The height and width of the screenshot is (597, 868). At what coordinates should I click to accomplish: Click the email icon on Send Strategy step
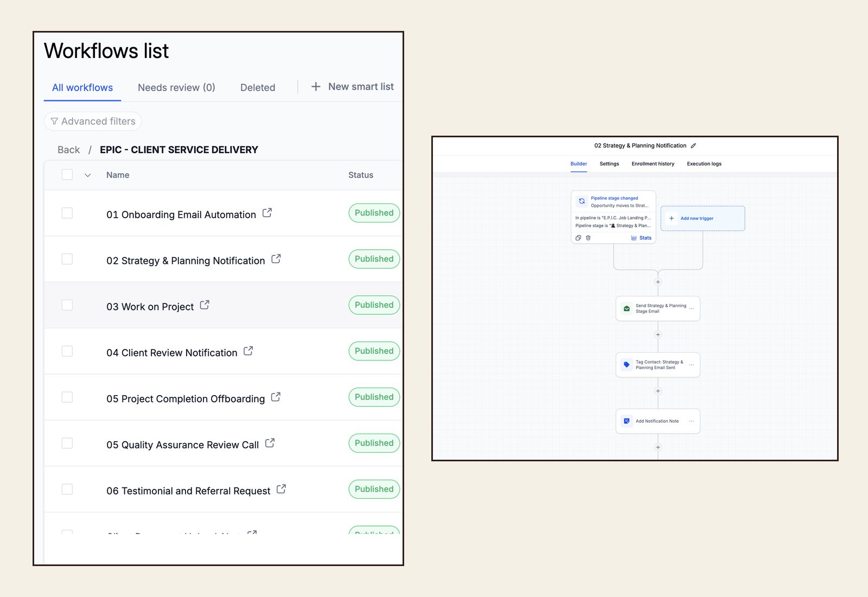pos(627,308)
